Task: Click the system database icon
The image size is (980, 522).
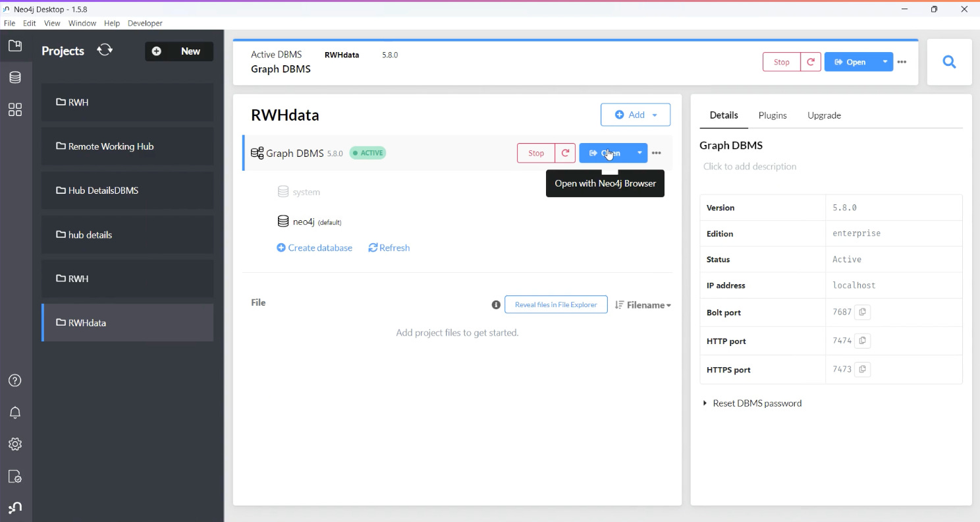Action: (283, 192)
